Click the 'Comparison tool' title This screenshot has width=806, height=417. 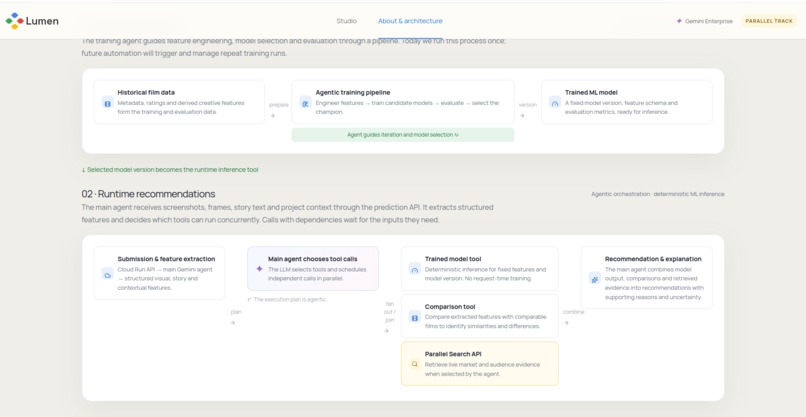[450, 307]
